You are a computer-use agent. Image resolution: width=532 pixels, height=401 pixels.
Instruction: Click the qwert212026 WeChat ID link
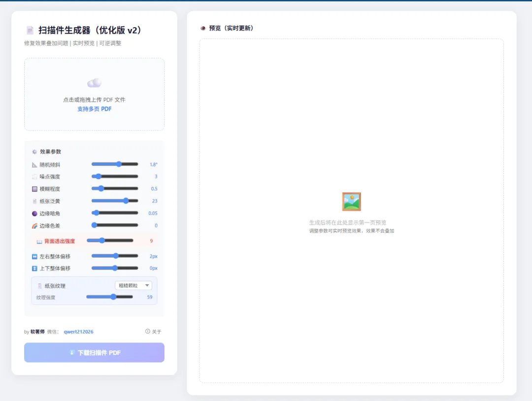pos(78,332)
